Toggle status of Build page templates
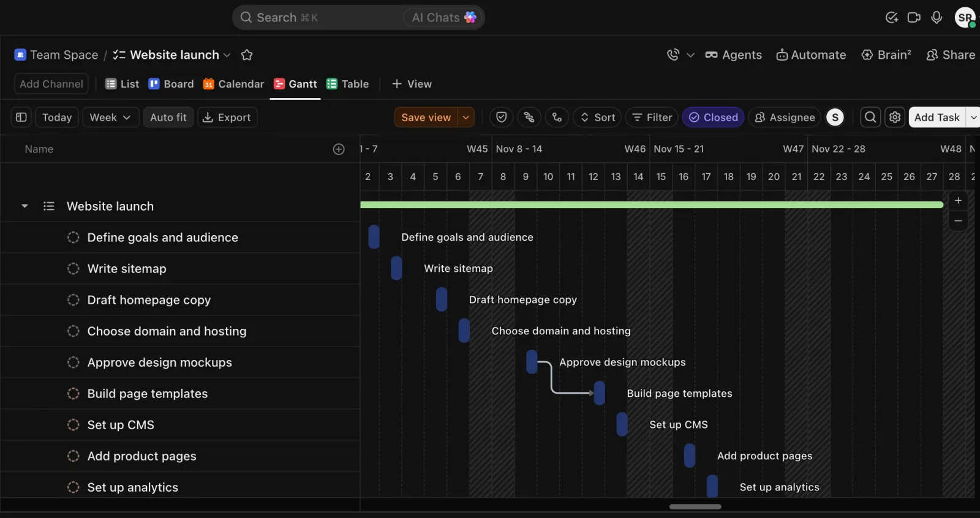The image size is (980, 518). click(x=73, y=394)
